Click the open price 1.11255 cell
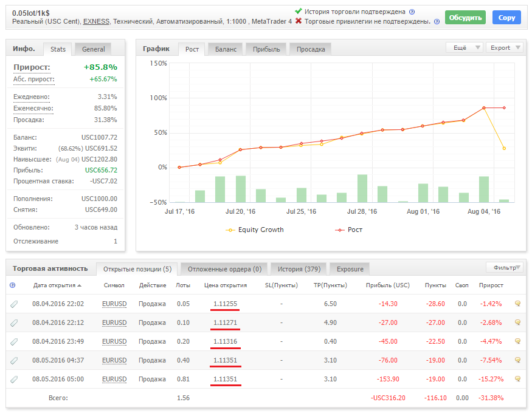Screen dimensions: 532x416 [x=226, y=304]
